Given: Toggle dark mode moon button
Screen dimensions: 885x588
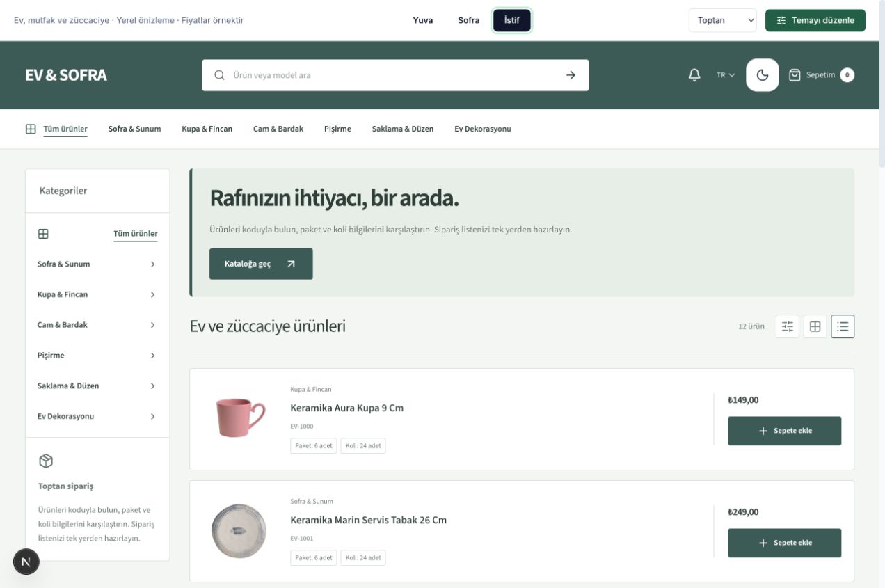Looking at the screenshot, I should point(763,75).
